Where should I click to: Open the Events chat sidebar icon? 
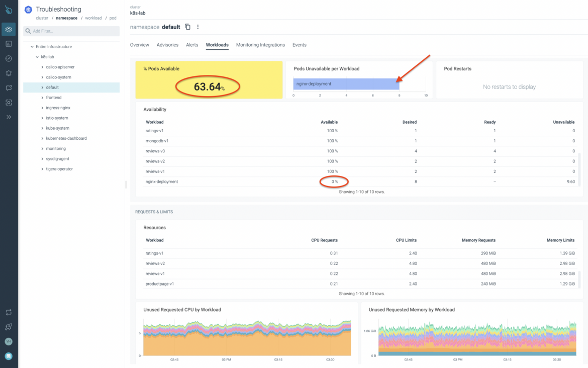pos(9,88)
